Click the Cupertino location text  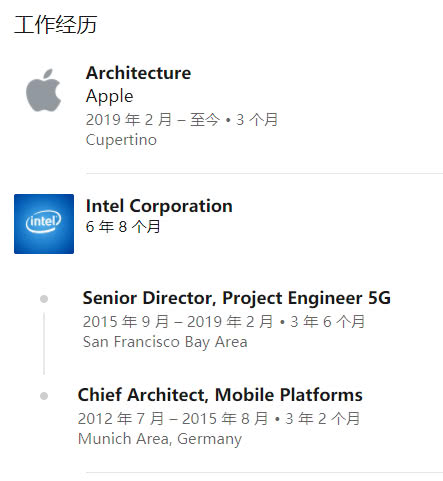(121, 140)
